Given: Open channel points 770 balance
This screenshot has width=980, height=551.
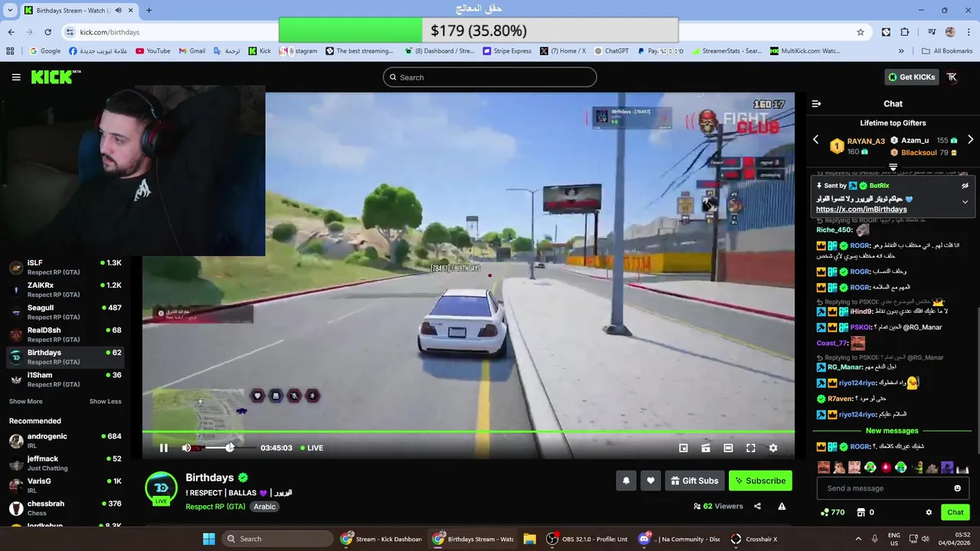Looking at the screenshot, I should 832,512.
